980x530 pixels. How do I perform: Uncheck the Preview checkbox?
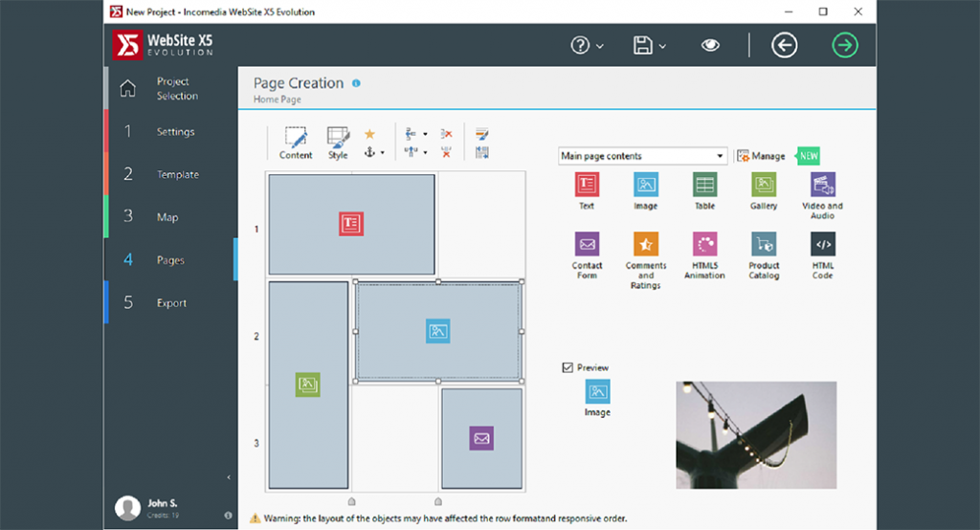568,367
